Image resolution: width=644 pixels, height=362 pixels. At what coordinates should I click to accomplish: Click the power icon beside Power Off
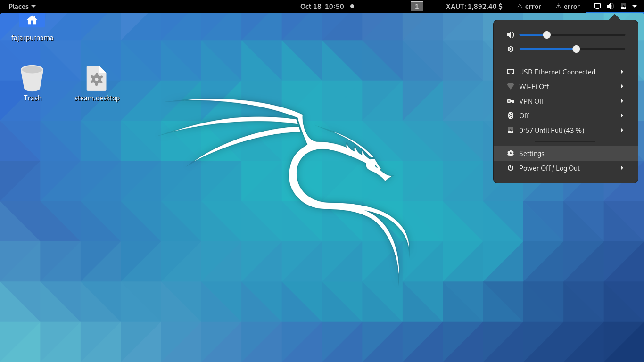(x=510, y=168)
